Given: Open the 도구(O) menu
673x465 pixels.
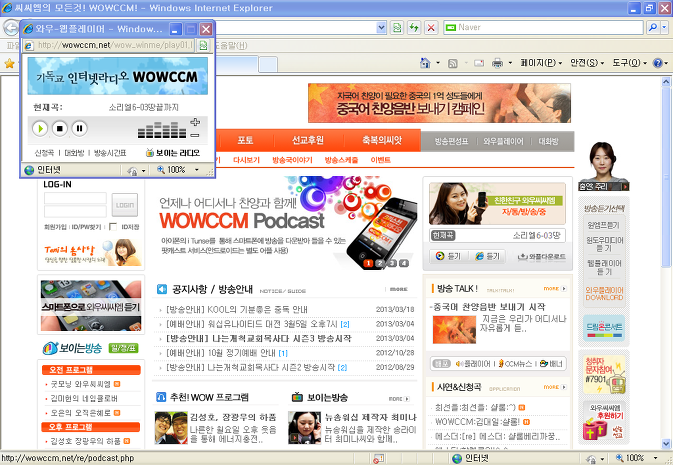Looking at the screenshot, I should point(629,63).
